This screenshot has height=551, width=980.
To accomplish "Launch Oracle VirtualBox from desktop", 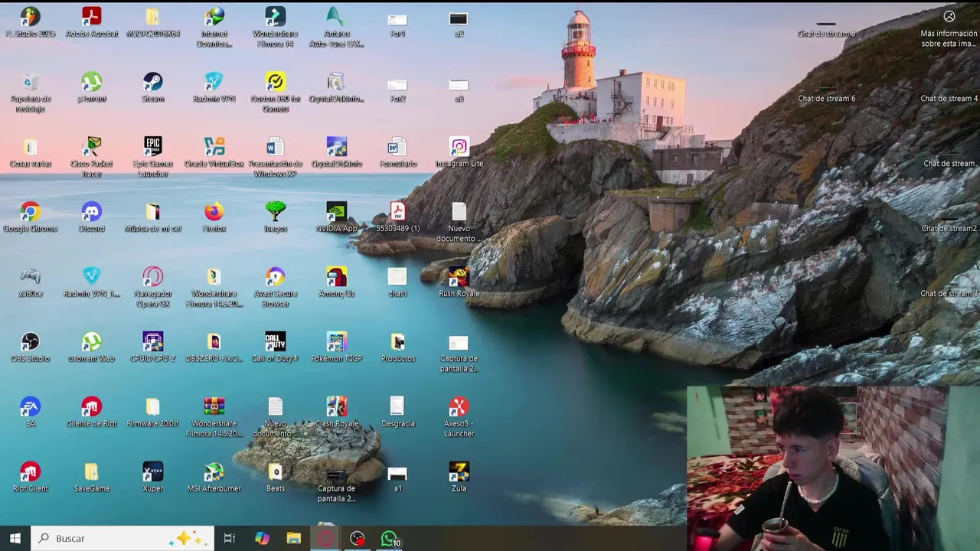I will (214, 152).
